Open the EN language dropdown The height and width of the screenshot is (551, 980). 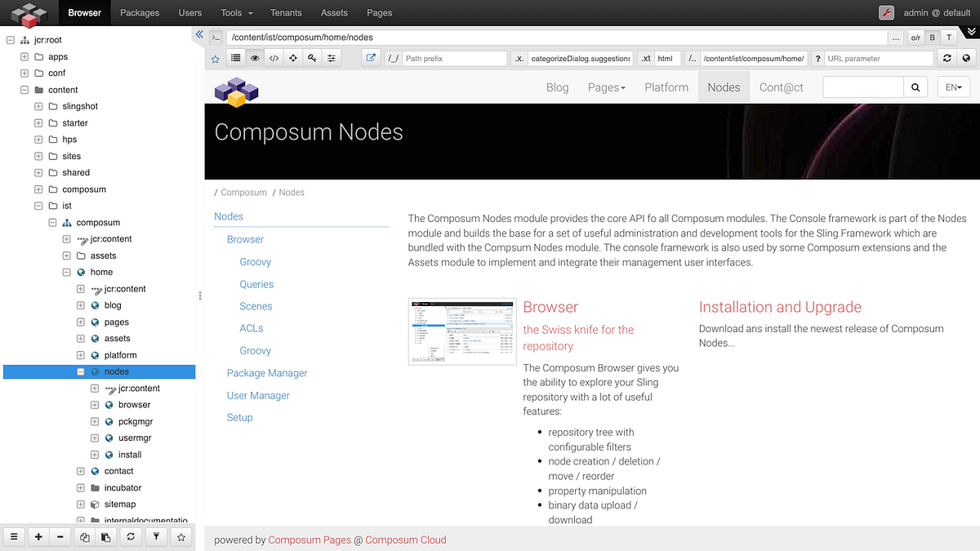tap(953, 87)
